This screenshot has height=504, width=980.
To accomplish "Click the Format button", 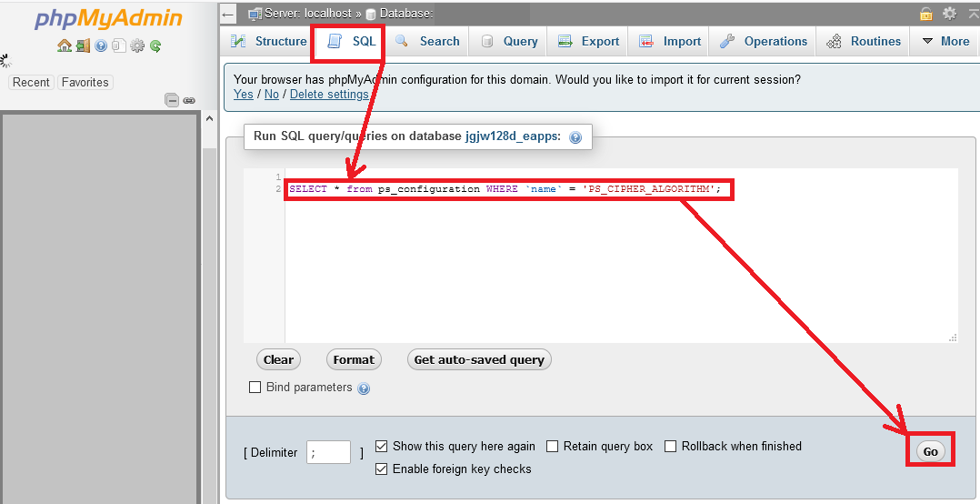I will click(354, 359).
